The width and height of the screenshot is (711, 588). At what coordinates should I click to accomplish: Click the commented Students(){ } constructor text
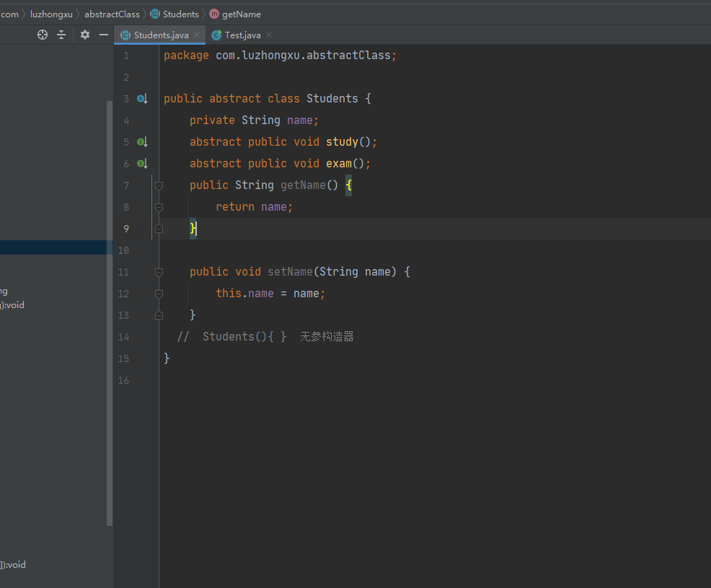point(244,337)
